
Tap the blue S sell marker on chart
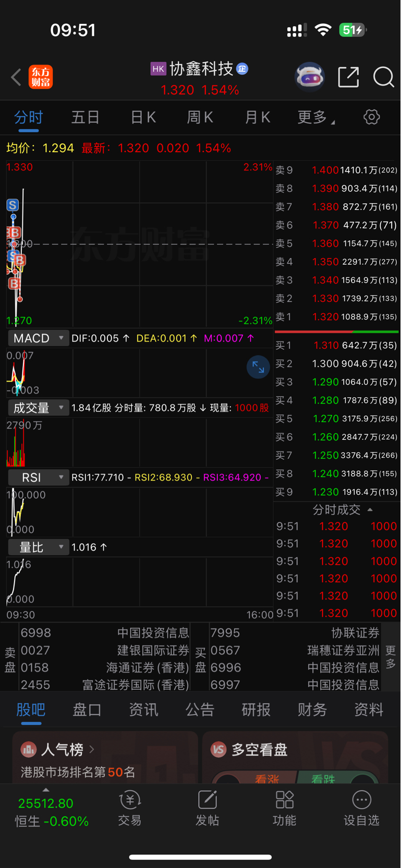[13, 205]
